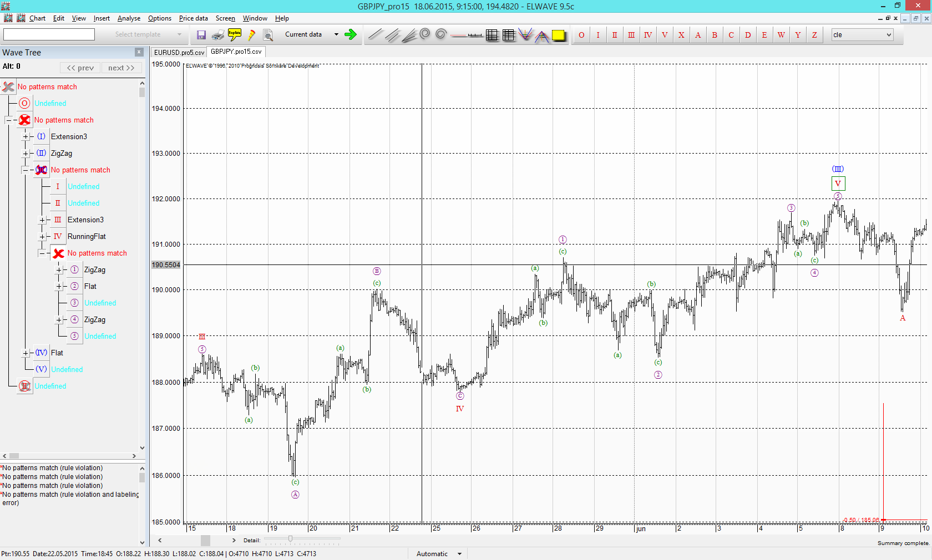Close the Wave Tree panel
The height and width of the screenshot is (560, 932).
click(139, 52)
